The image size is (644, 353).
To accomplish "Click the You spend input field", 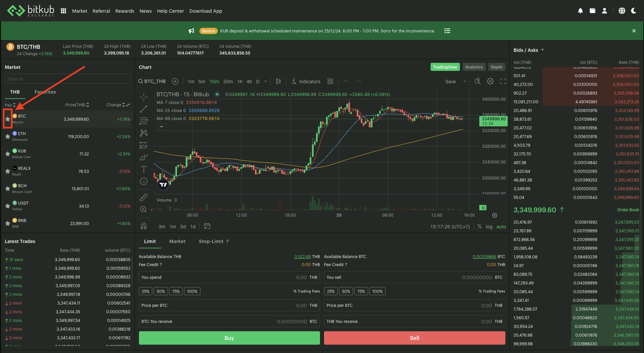I will coord(229,277).
